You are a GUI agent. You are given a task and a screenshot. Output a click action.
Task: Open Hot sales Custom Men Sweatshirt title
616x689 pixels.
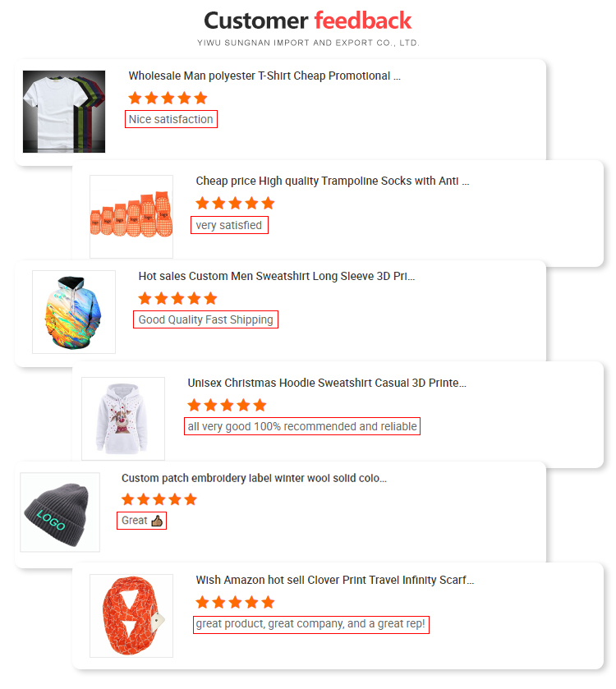coord(277,276)
